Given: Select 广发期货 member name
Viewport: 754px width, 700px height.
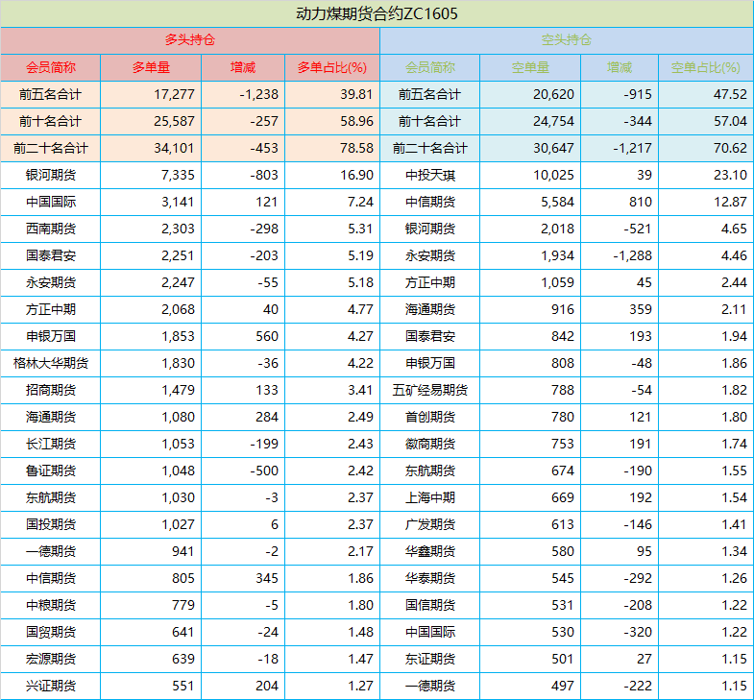Looking at the screenshot, I should [430, 525].
